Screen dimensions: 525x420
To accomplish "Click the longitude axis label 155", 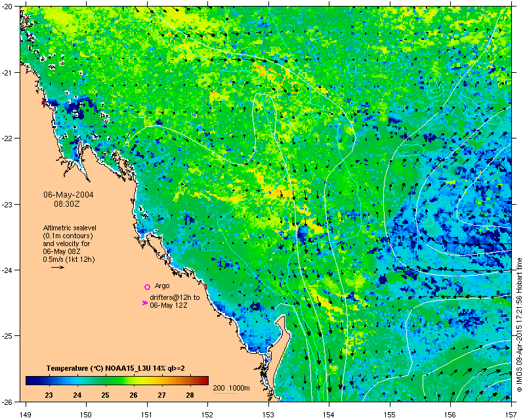I will [x=390, y=415].
